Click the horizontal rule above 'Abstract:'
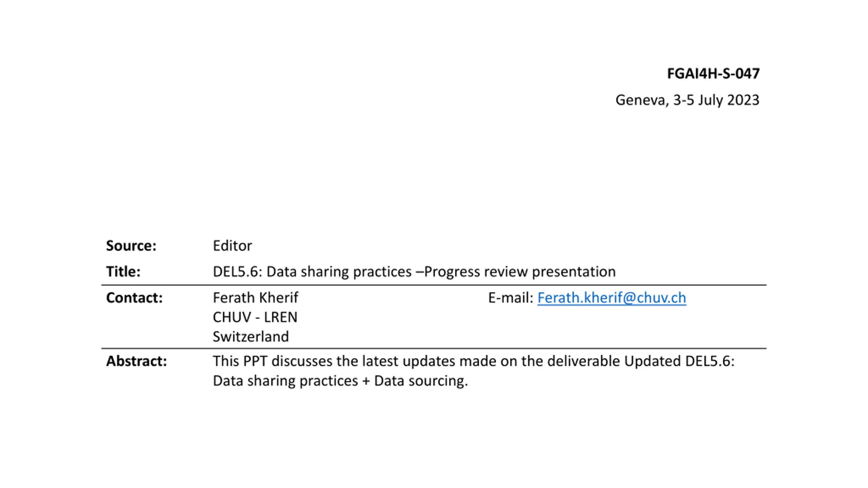868x488 pixels. point(434,348)
